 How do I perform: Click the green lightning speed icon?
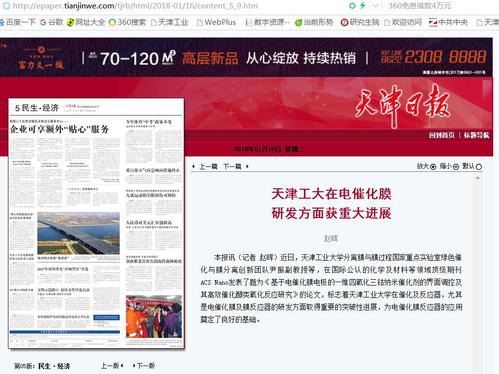coord(362,5)
